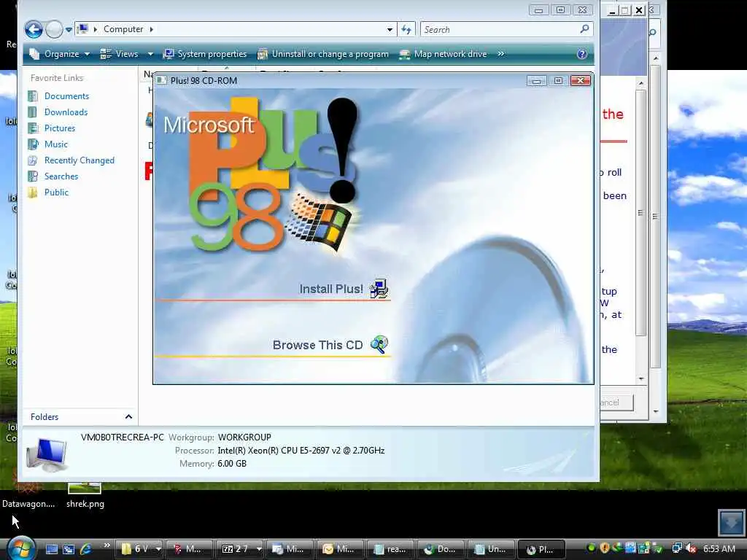Open the recent pages dropdown beside the Forward arrow
Screen dimensions: 747x560
tap(69, 29)
